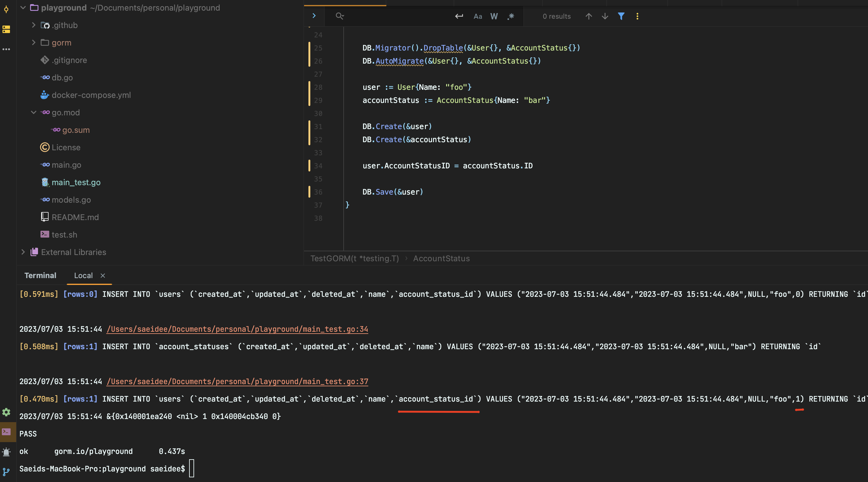Select the Local terminal tab
This screenshot has height=482, width=868.
pyautogui.click(x=83, y=275)
